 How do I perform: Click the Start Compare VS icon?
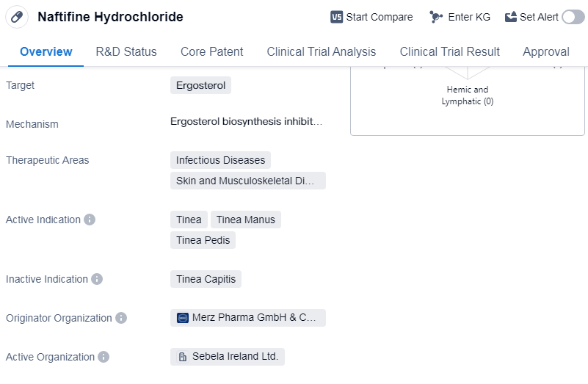coord(337,17)
